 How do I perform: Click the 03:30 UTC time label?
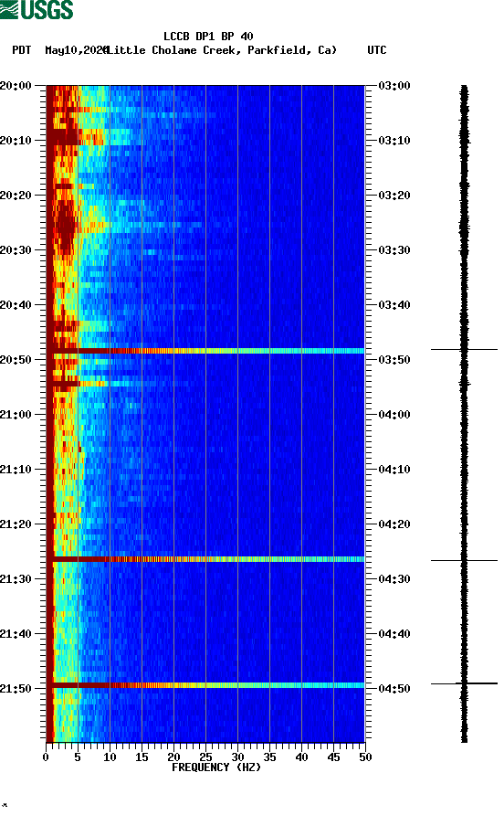click(394, 250)
